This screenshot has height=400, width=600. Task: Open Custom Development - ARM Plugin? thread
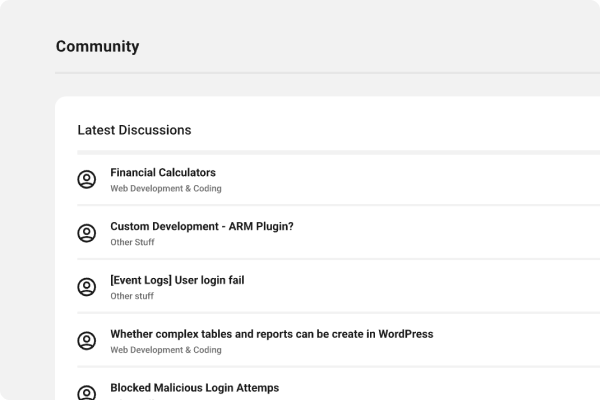(201, 226)
